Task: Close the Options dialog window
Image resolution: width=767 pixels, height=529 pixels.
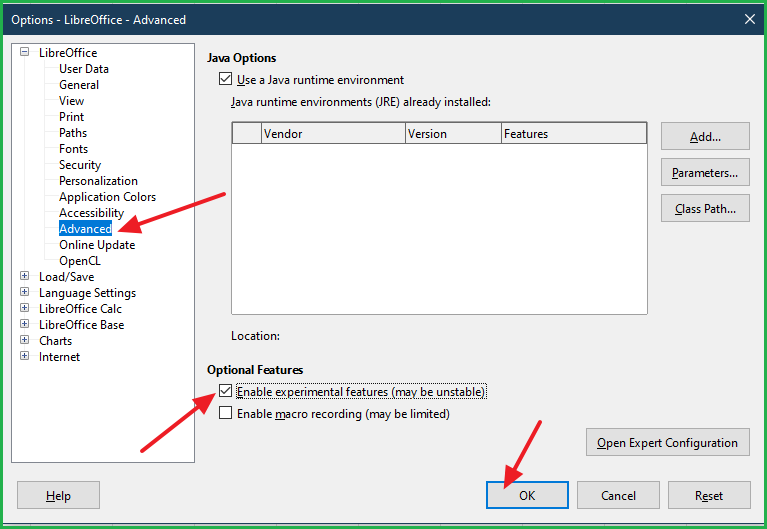Action: coord(749,19)
